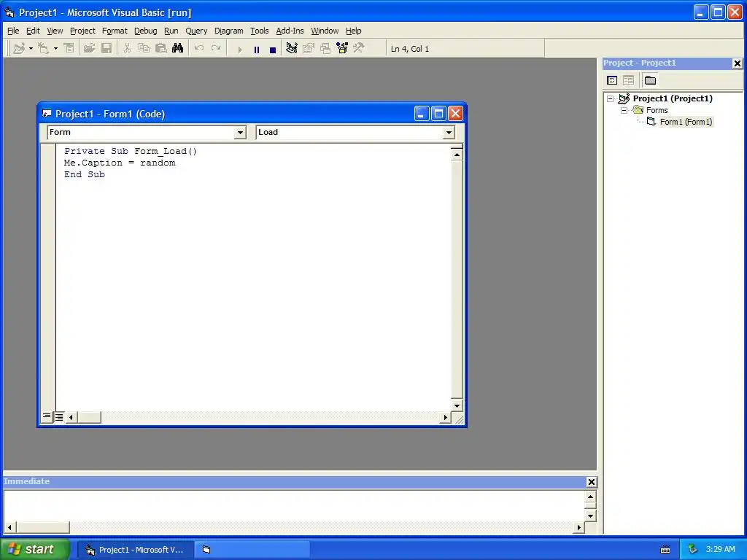Viewport: 747px width, 560px height.
Task: Open the Add-Ins menu
Action: point(290,31)
